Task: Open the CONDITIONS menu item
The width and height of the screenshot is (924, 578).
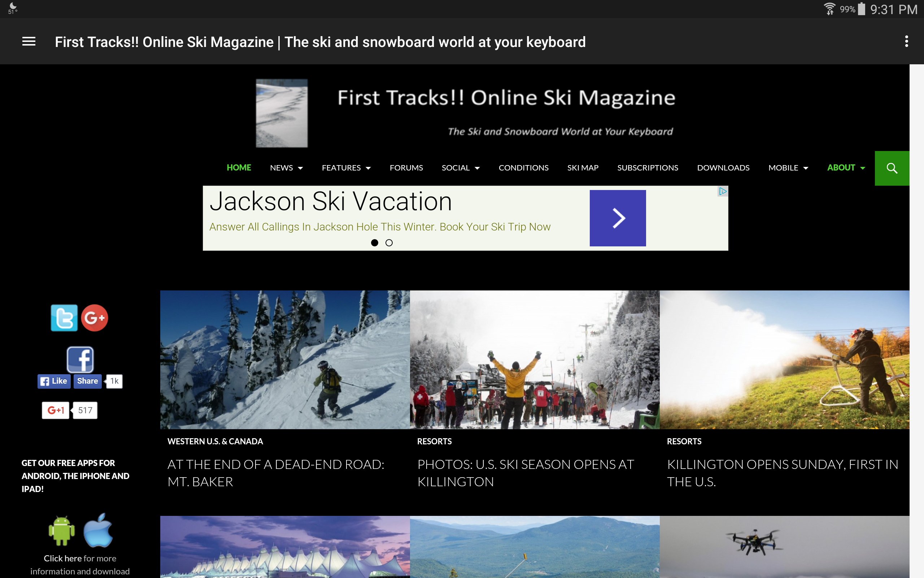Action: 523,168
